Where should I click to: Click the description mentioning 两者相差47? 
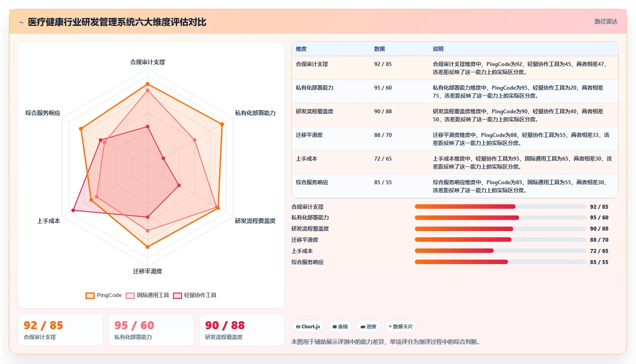(x=520, y=68)
